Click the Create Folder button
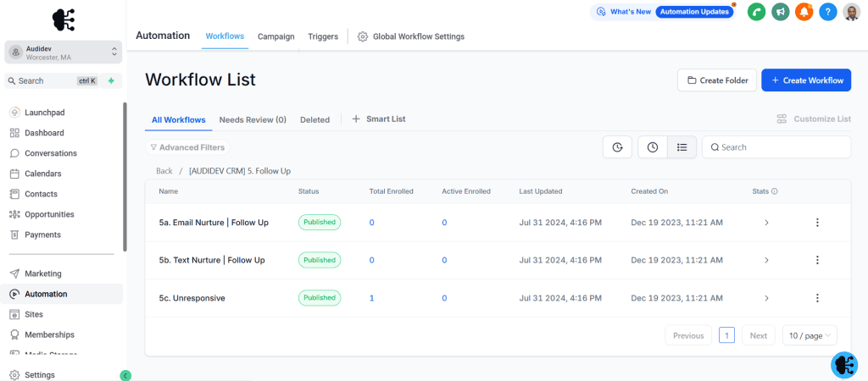 [x=717, y=80]
